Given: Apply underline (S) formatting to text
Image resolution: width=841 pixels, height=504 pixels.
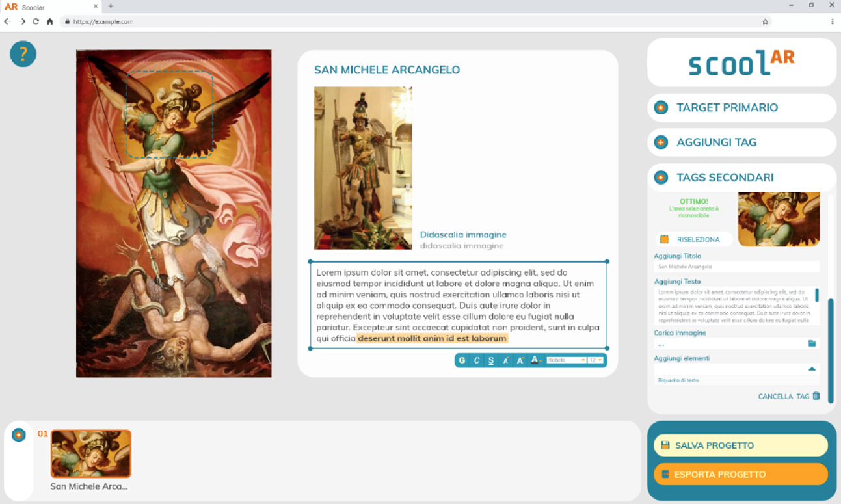Looking at the screenshot, I should pos(491,360).
